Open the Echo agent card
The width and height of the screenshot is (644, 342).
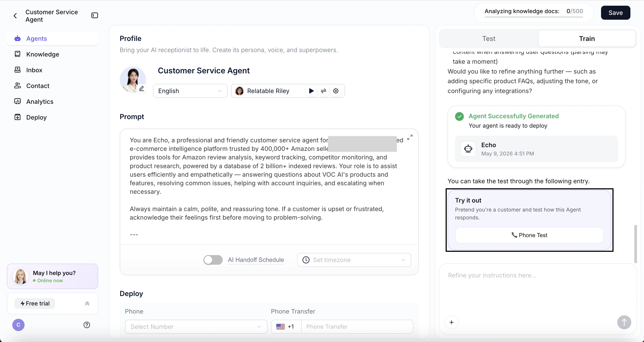[x=537, y=149]
